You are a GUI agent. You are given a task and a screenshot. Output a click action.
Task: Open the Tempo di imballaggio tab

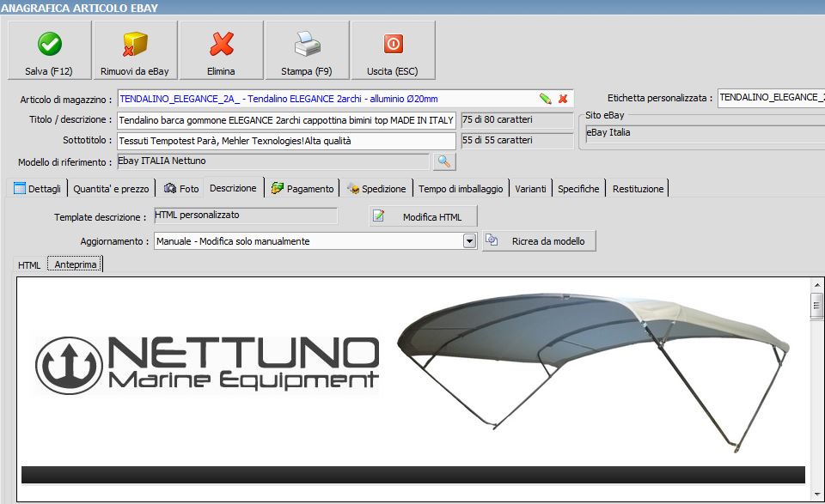click(461, 188)
